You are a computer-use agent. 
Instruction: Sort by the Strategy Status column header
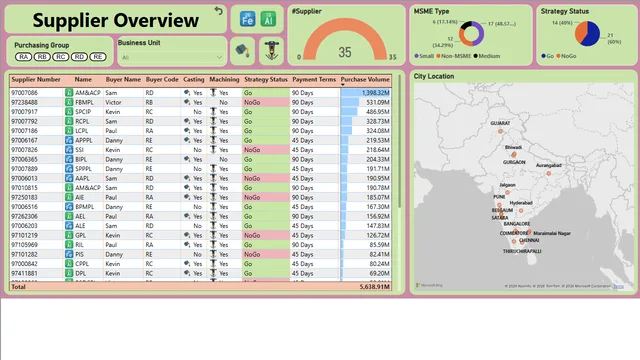click(266, 80)
